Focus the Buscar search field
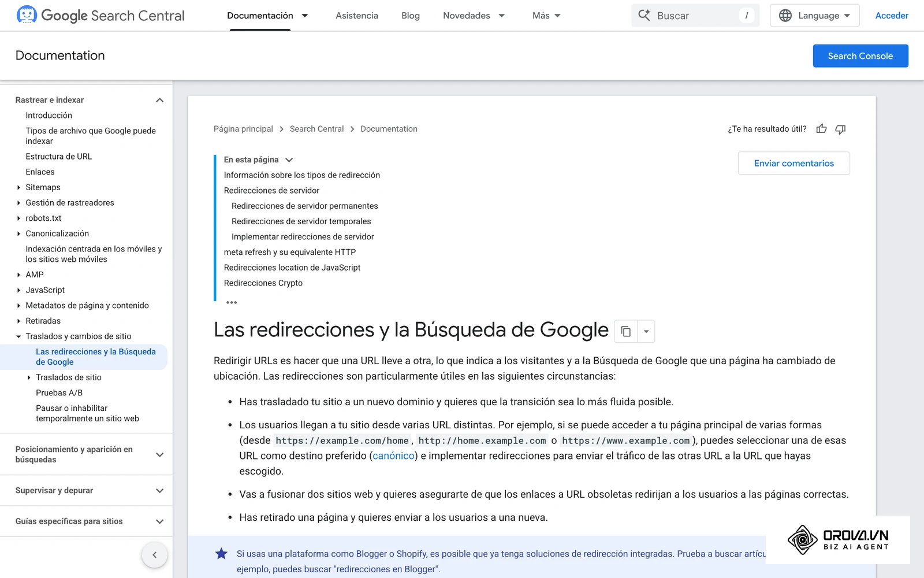This screenshot has width=924, height=578. click(695, 16)
